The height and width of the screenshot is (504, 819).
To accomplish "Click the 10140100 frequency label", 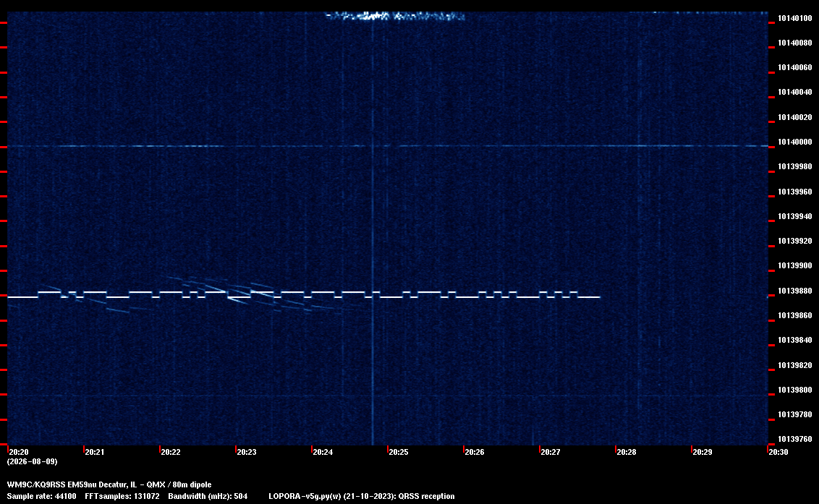I will pos(794,18).
